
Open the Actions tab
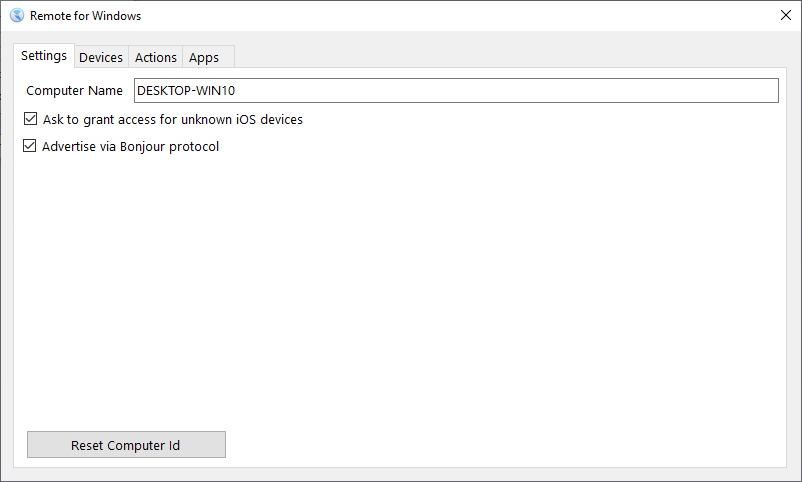pos(156,57)
